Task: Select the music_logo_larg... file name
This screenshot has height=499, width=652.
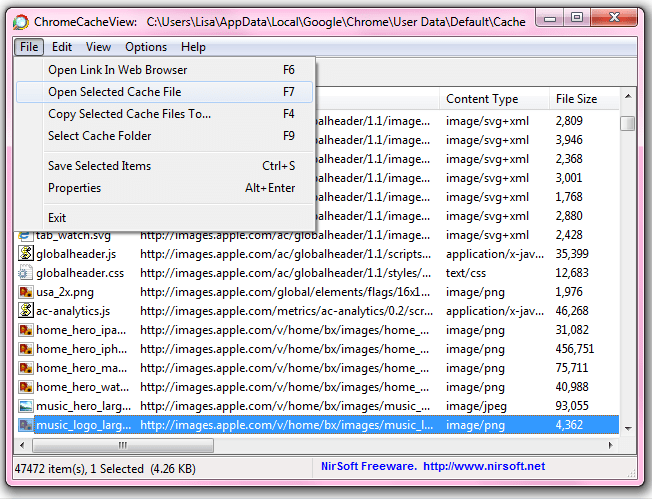Action: [84, 425]
